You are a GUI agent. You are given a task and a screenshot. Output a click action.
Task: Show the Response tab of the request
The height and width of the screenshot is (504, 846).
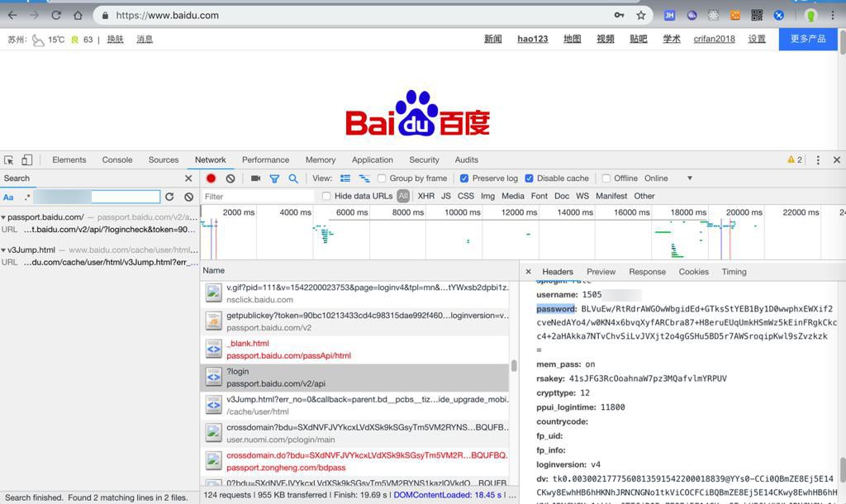[647, 272]
